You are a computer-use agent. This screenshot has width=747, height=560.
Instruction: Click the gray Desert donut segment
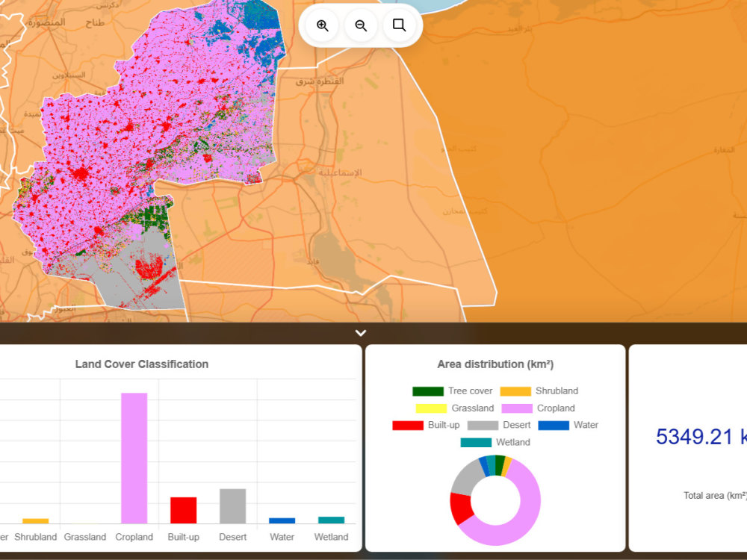click(466, 477)
